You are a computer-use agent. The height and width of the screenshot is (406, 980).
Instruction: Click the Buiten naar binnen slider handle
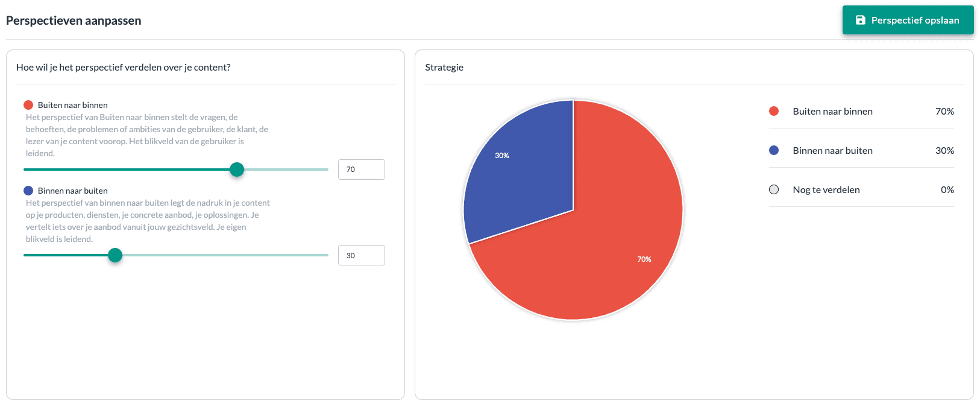pyautogui.click(x=237, y=170)
